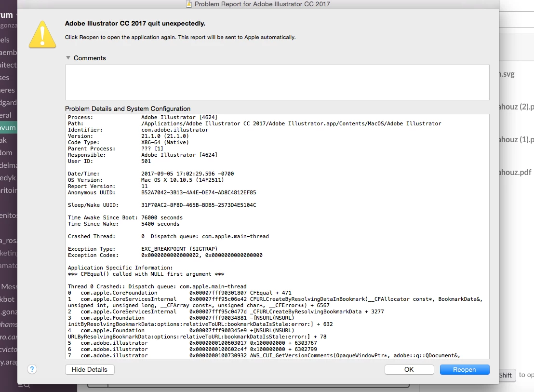Click stack frame 0 'com.apple.CoreFoundation' CFEqual + 471
Viewport: 534px width, 392px height.
click(x=179, y=293)
